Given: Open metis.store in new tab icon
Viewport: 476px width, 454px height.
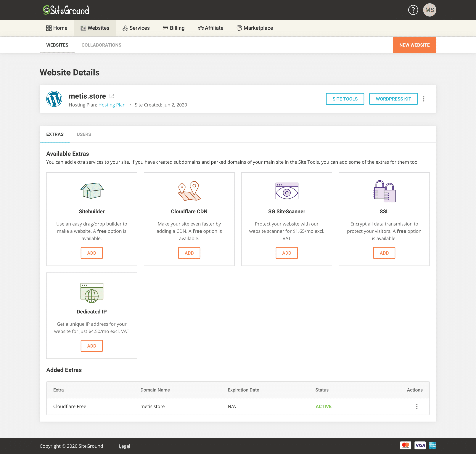Looking at the screenshot, I should pyautogui.click(x=112, y=96).
